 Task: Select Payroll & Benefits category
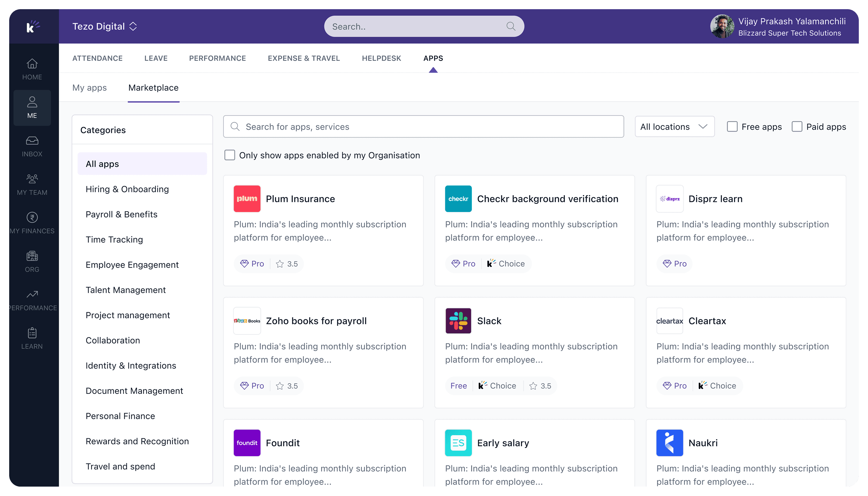[x=121, y=214]
